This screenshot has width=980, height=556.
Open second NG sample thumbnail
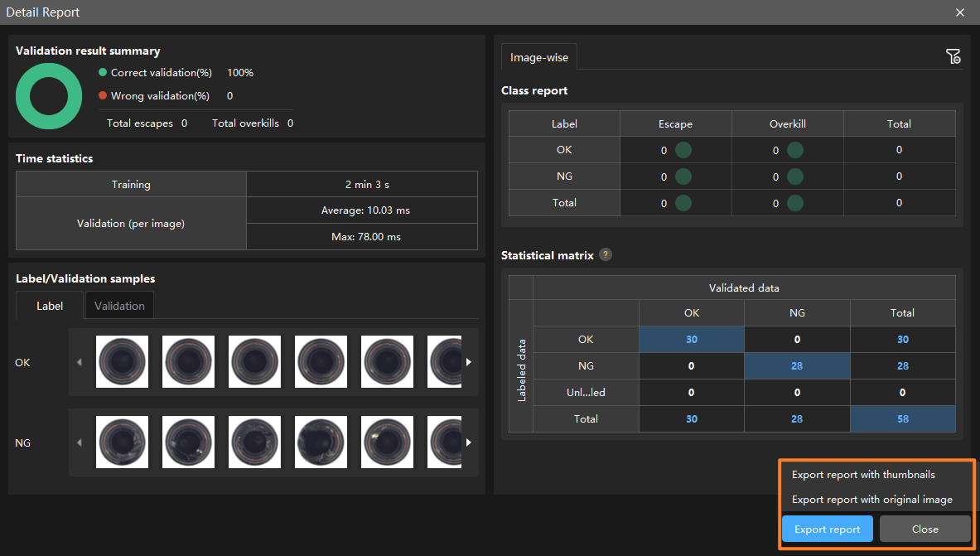click(188, 442)
